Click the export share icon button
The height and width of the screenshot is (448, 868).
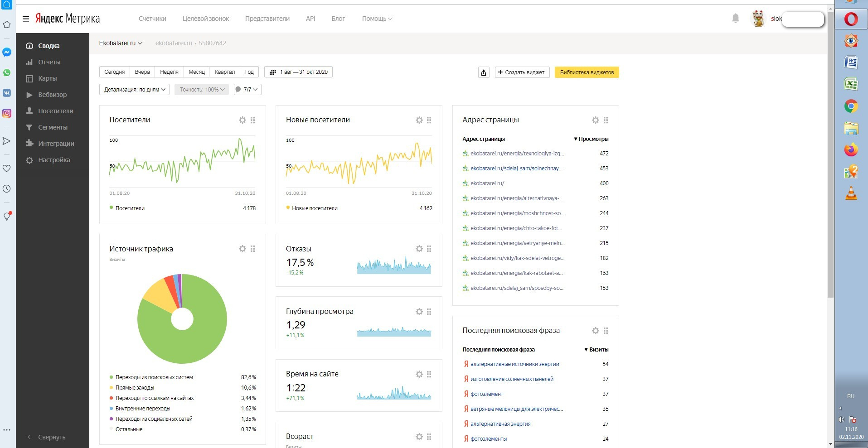484,72
